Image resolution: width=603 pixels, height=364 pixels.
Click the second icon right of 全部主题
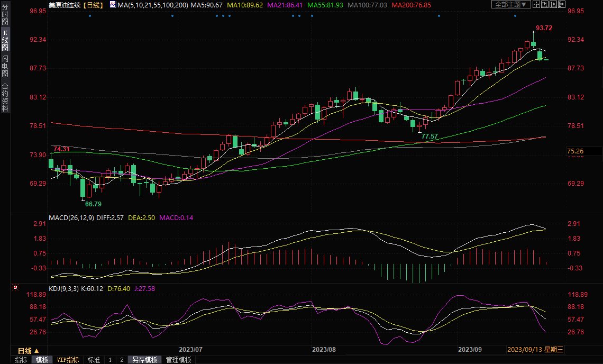coord(545,4)
